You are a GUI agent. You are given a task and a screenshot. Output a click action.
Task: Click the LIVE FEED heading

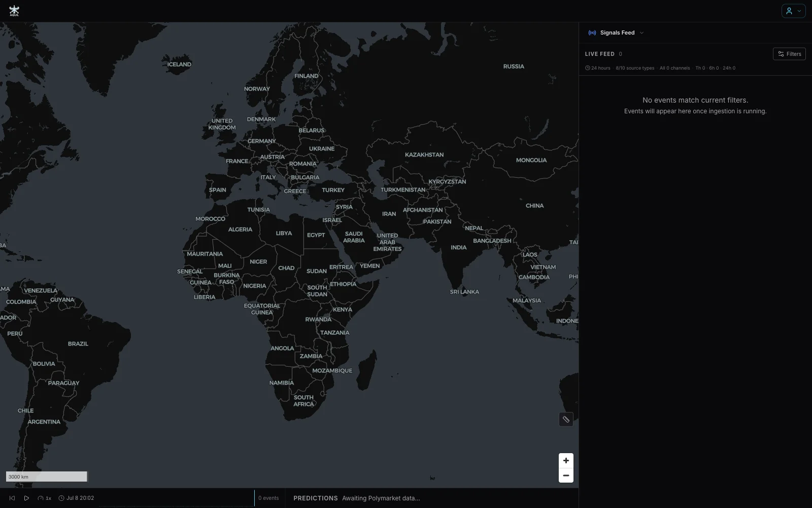click(x=599, y=54)
